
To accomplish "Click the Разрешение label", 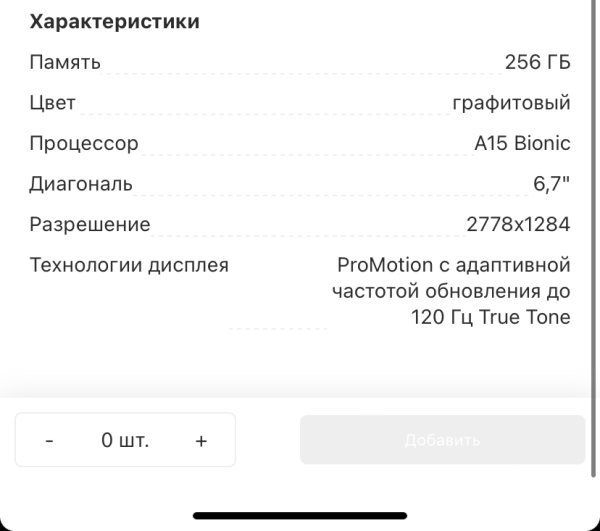I will coord(90,225).
